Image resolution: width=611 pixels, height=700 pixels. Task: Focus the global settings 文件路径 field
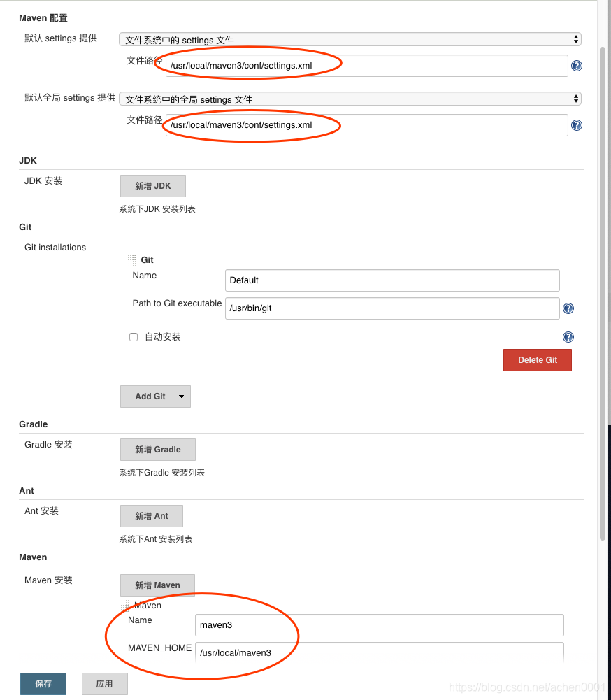click(367, 125)
